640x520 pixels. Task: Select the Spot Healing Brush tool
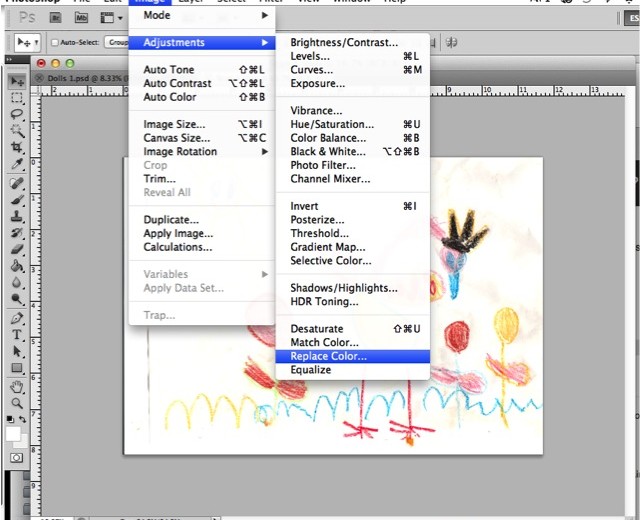click(x=17, y=183)
